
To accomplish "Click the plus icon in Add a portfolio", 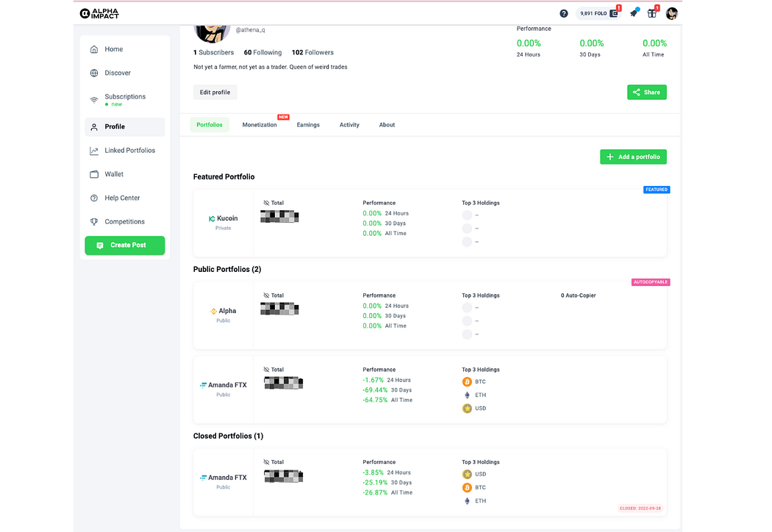I will 610,157.
